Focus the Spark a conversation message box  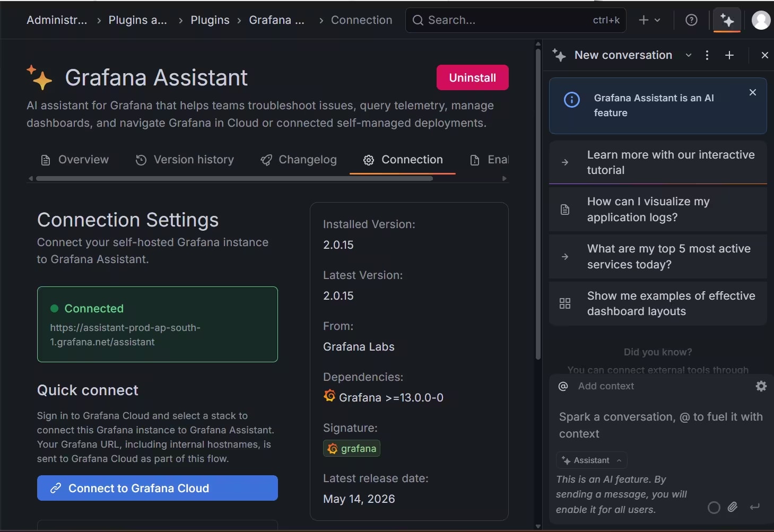tap(661, 425)
